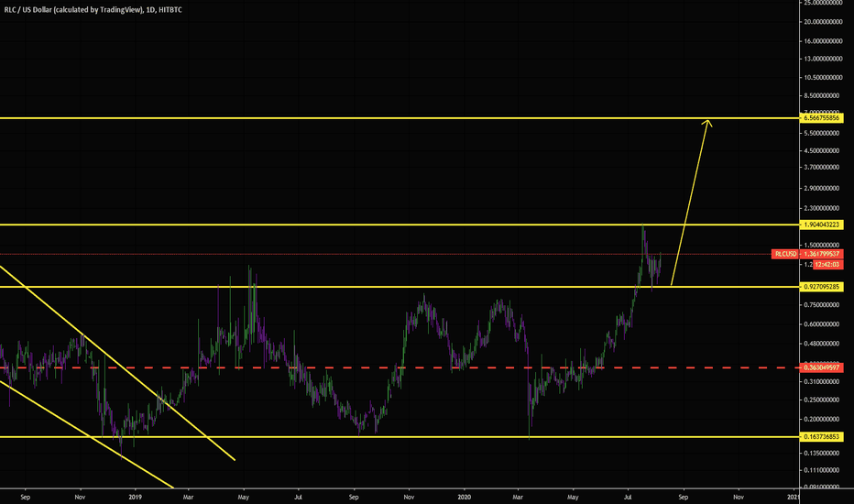The width and height of the screenshot is (854, 504).
Task: Click the 1.500000000 price axis tick
Action: (822, 246)
